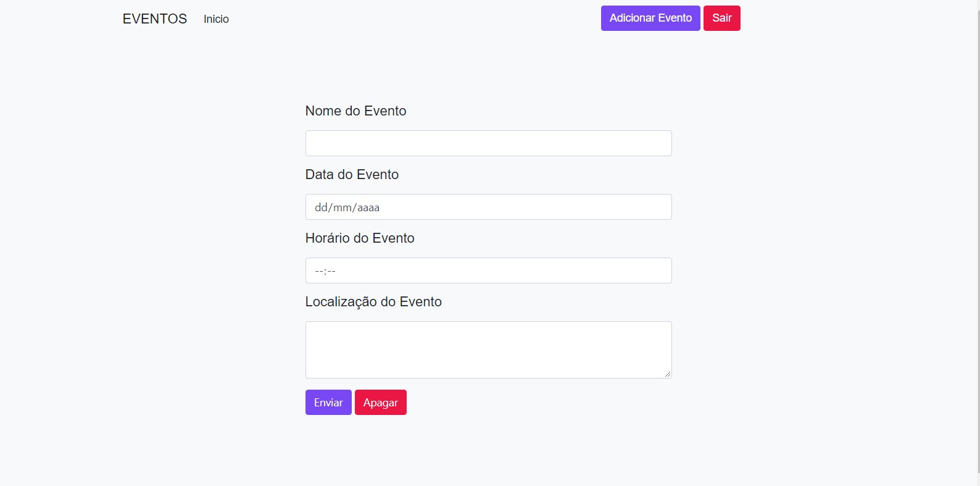The width and height of the screenshot is (980, 486).
Task: Click the Localização do Evento textarea
Action: pyautogui.click(x=488, y=349)
